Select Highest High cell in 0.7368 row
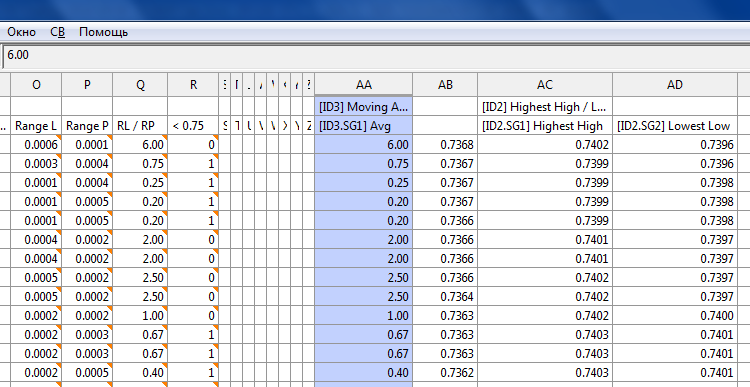This screenshot has width=750, height=387. point(545,144)
